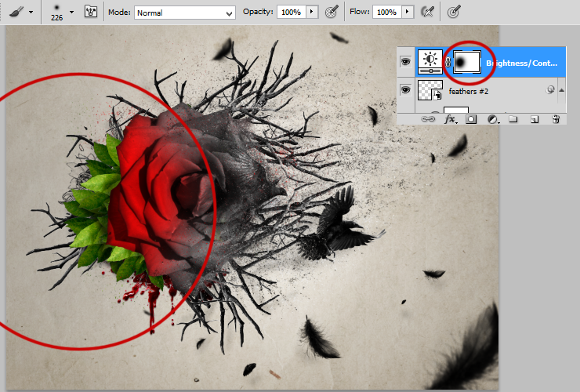Hide the feathers #2 layer

pos(405,89)
